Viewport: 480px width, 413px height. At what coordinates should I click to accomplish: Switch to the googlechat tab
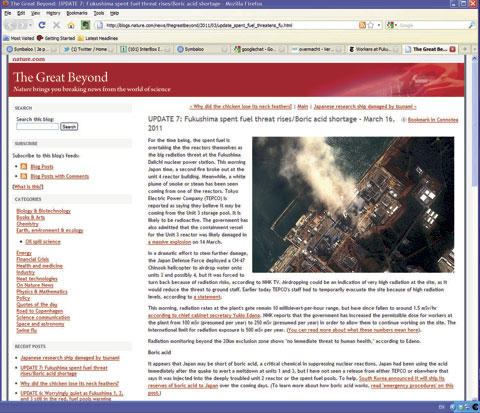(260, 49)
